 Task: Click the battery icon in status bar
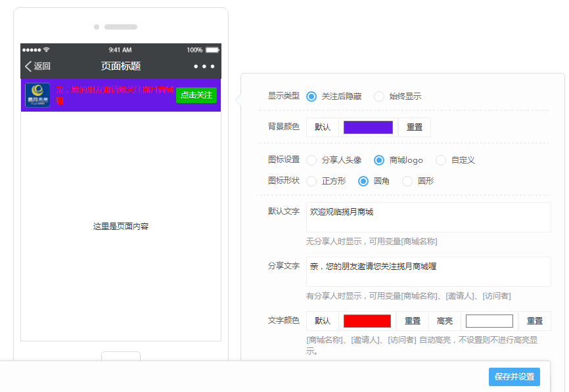point(213,50)
